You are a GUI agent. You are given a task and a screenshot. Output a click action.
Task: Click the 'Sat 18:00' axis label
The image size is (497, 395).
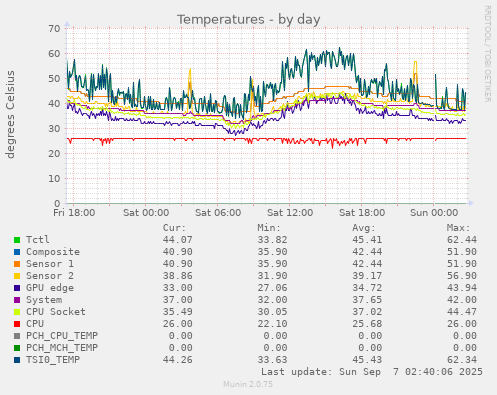pos(362,213)
